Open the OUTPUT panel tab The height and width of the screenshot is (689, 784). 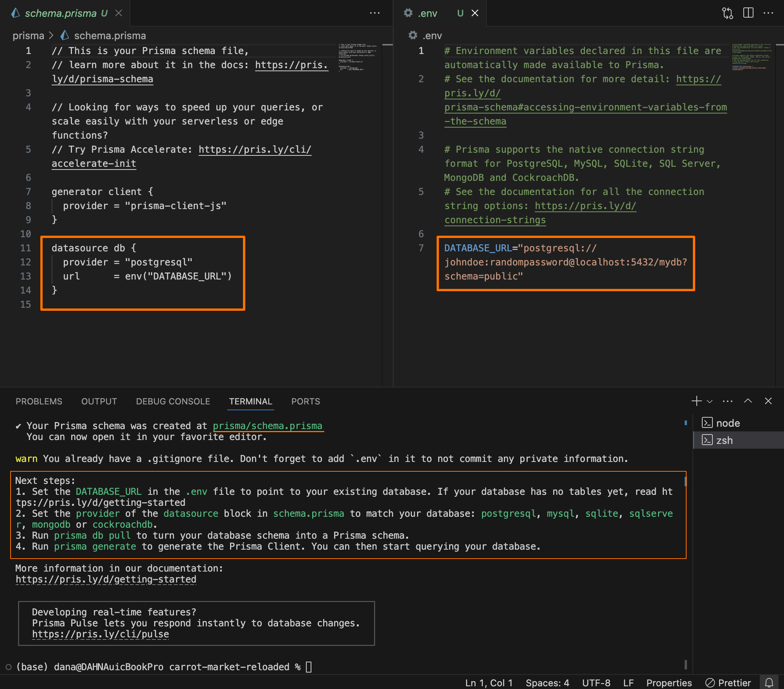tap(99, 402)
